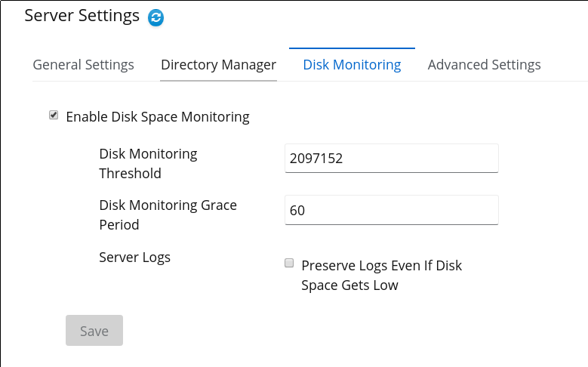Place cursor on the 2097152 value text
Viewport: 588px width, 367px height.
pyautogui.click(x=316, y=159)
